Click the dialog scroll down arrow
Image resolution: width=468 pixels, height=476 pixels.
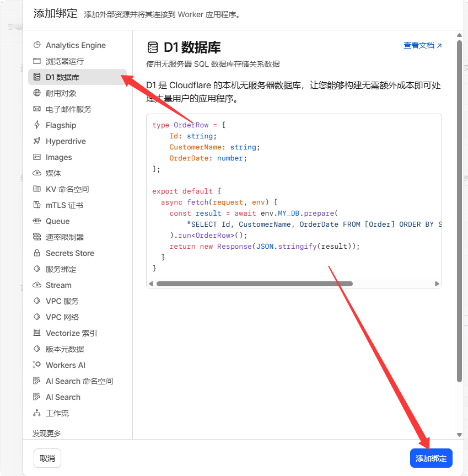point(459,435)
